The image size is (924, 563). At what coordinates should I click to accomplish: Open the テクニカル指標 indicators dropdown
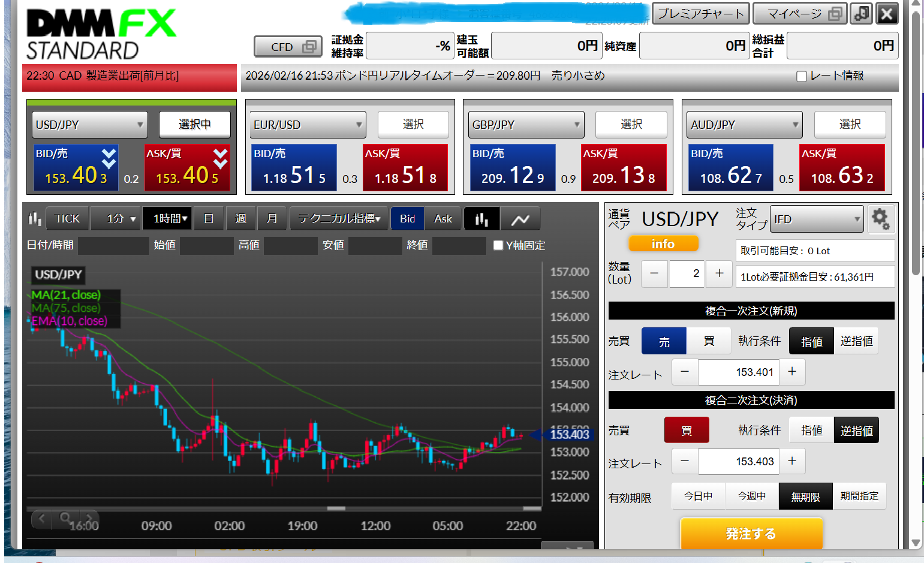[339, 219]
